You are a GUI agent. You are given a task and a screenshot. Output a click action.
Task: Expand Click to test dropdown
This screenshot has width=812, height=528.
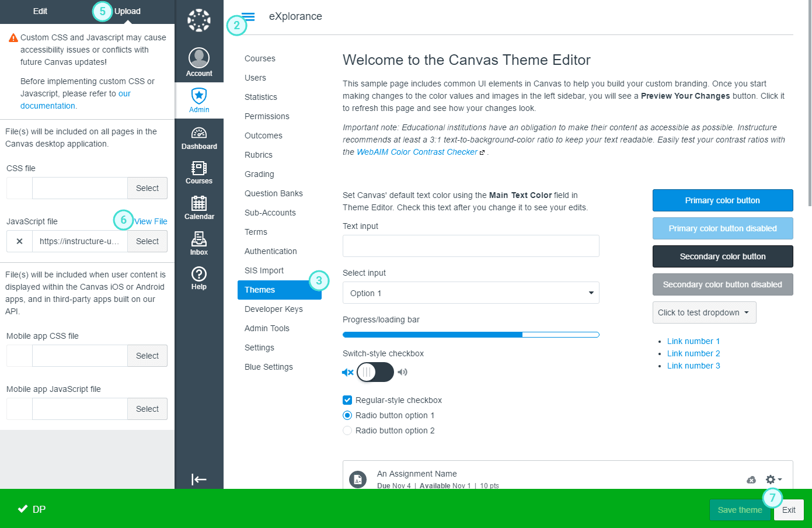point(704,312)
